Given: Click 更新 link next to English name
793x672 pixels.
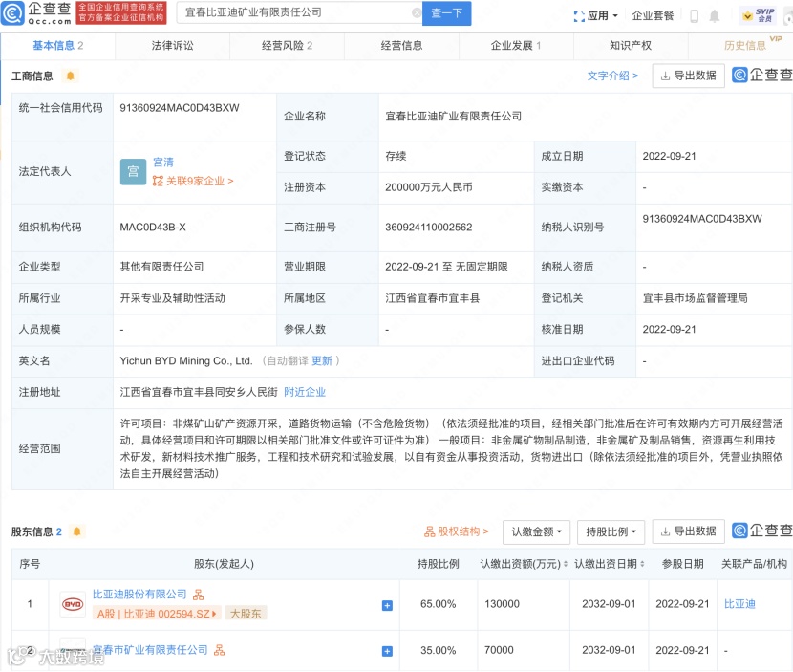Looking at the screenshot, I should (x=322, y=360).
